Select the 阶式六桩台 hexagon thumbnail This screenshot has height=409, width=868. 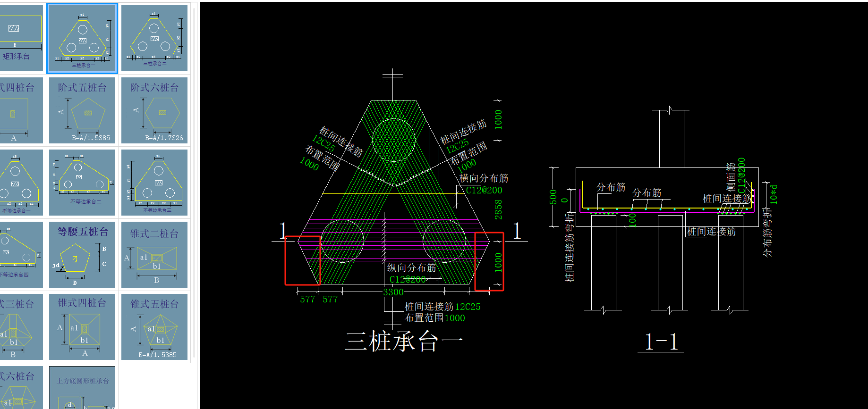pyautogui.click(x=154, y=110)
